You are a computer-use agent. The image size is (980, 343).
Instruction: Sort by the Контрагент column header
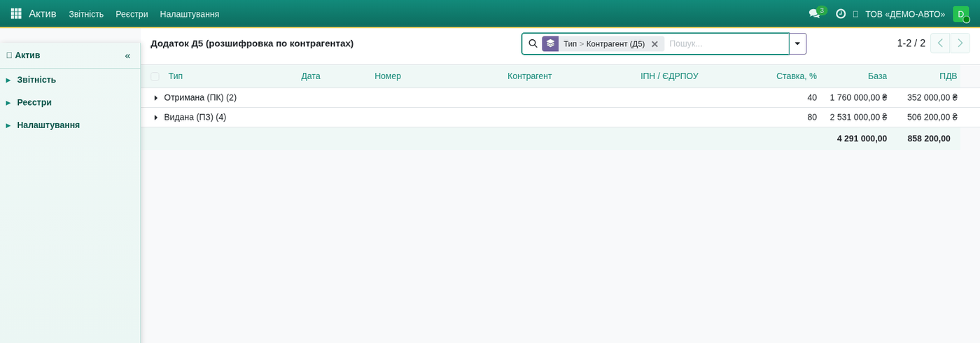click(x=530, y=76)
